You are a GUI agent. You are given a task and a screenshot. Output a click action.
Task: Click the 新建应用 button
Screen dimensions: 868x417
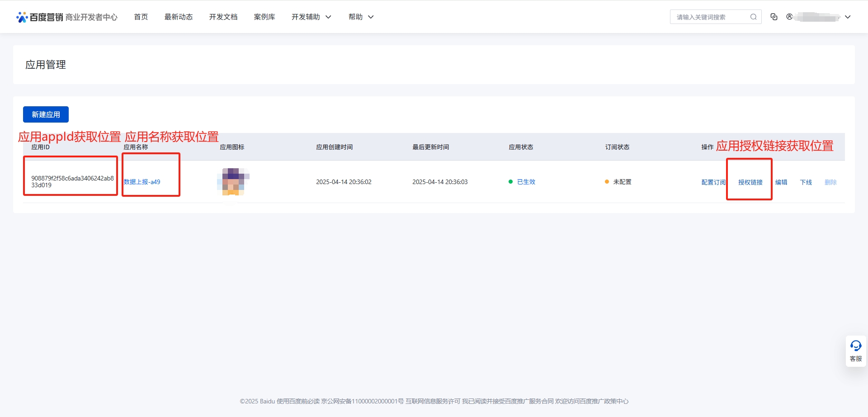(x=46, y=114)
